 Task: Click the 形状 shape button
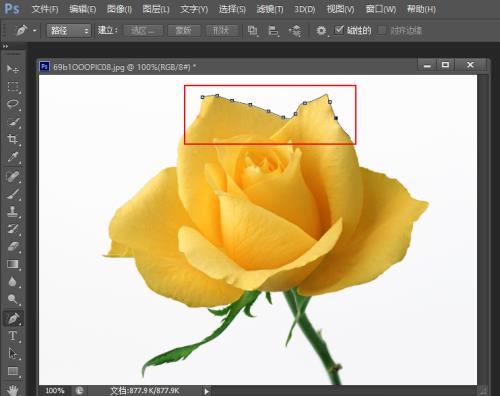(222, 31)
